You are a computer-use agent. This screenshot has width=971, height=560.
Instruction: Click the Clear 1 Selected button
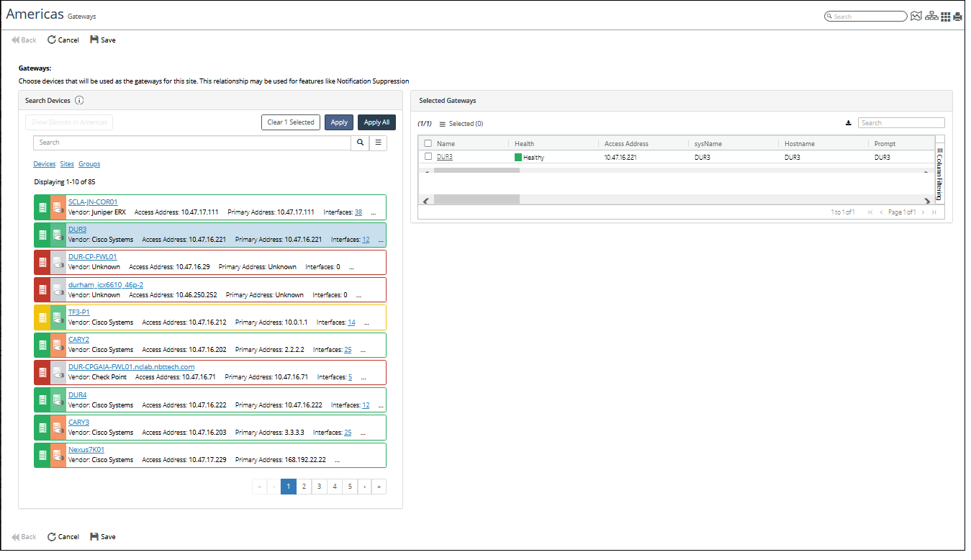pos(290,122)
